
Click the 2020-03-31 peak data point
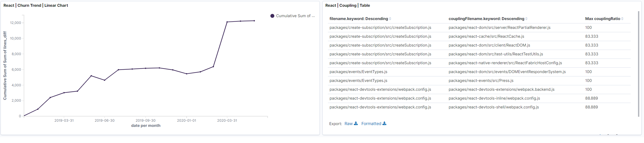(x=227, y=22)
